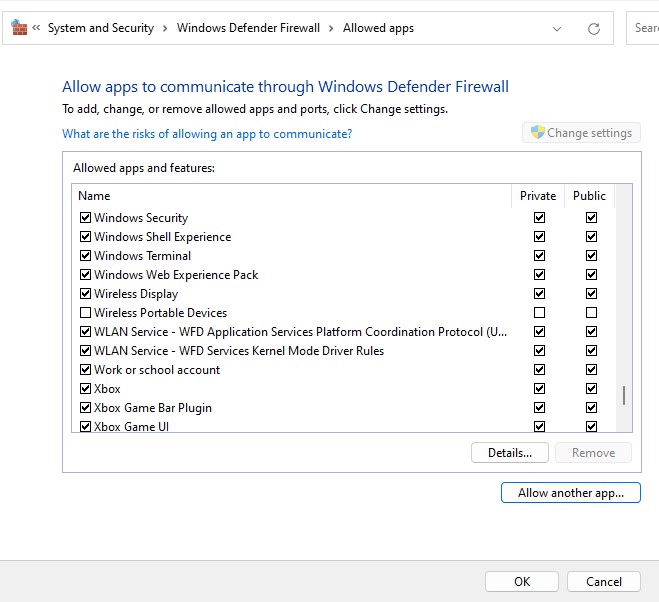Select the Allowed apps breadcrumb
This screenshot has width=659, height=602.
[378, 28]
